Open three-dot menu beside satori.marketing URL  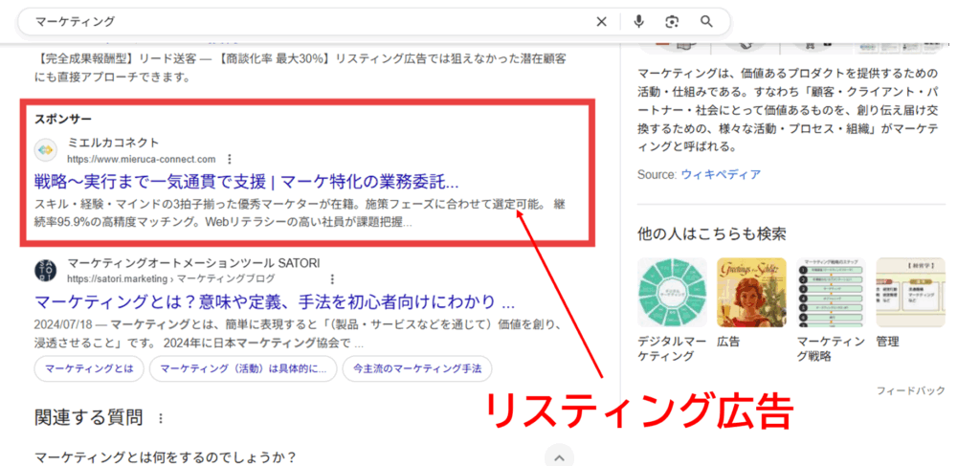coord(332,278)
